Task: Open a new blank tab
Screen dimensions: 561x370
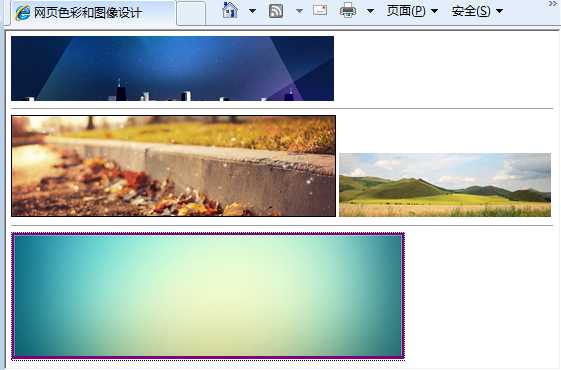Action: 191,13
